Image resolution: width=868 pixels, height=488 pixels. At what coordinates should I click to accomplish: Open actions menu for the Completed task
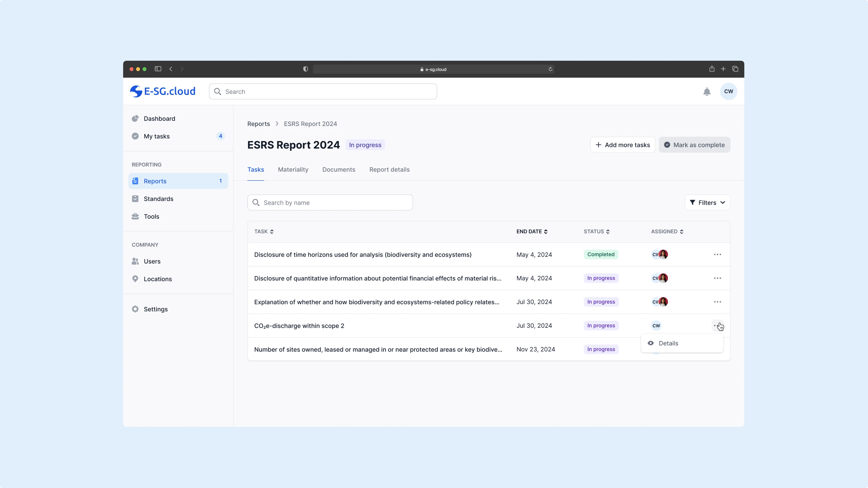click(717, 255)
